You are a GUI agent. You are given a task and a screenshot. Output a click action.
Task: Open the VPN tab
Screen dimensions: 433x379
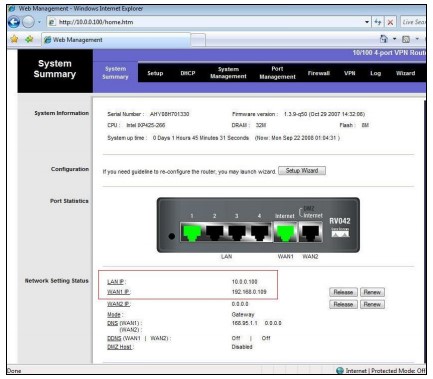click(350, 73)
